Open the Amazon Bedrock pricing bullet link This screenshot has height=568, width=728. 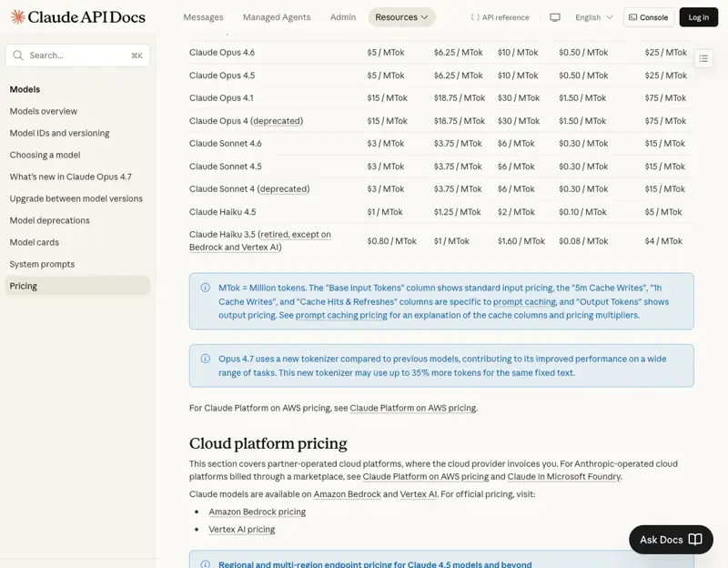coord(258,512)
